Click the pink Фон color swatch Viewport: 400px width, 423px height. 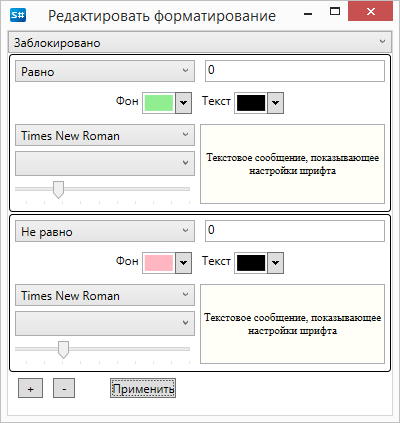[159, 263]
